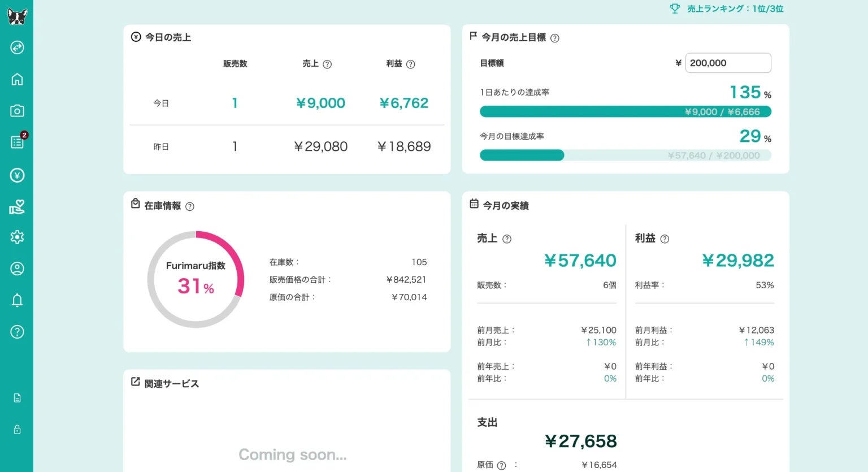Image resolution: width=868 pixels, height=472 pixels.
Task: Open the sync arrows icon in sidebar
Action: 17,47
